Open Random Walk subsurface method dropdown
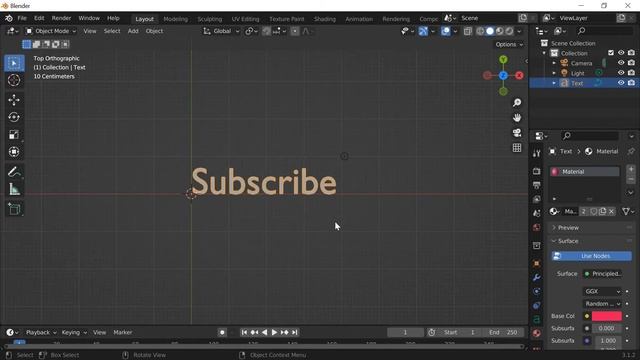 click(x=602, y=304)
